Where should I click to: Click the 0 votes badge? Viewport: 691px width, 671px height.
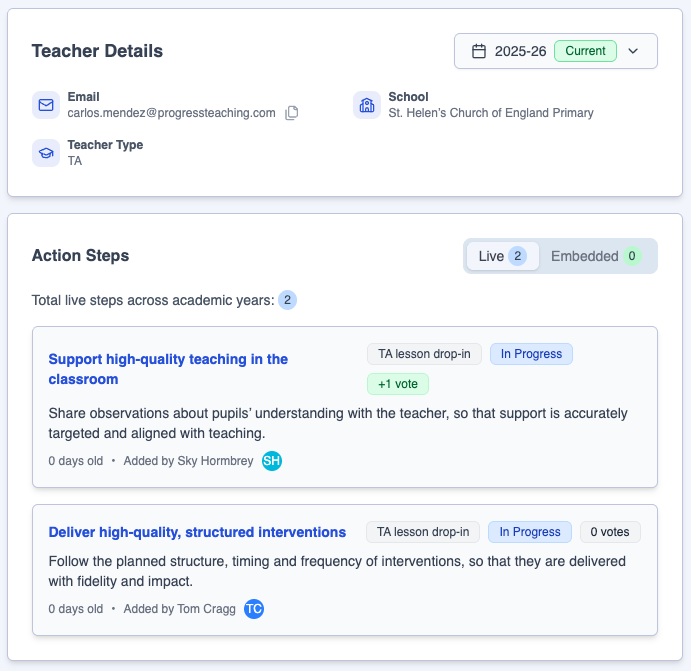pos(610,532)
